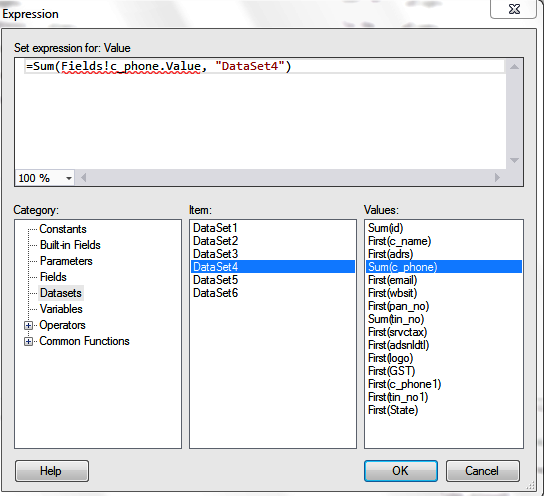Expand the Common Functions category
This screenshot has width=544, height=496.
point(28,341)
